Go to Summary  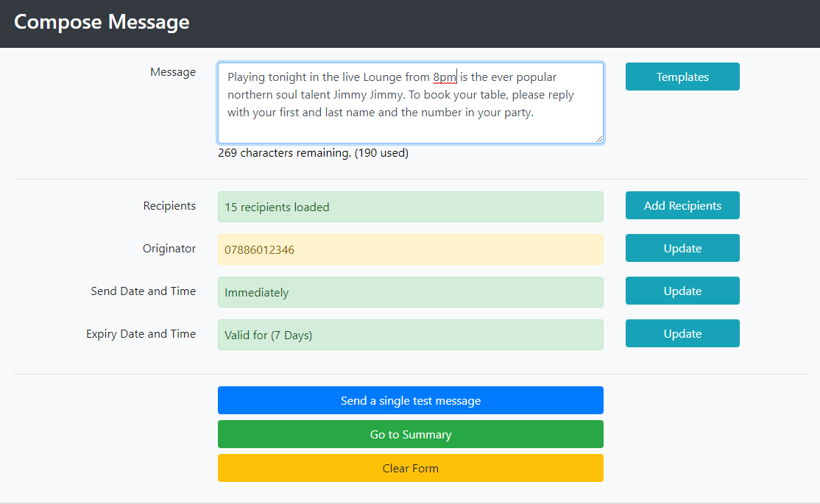411,434
